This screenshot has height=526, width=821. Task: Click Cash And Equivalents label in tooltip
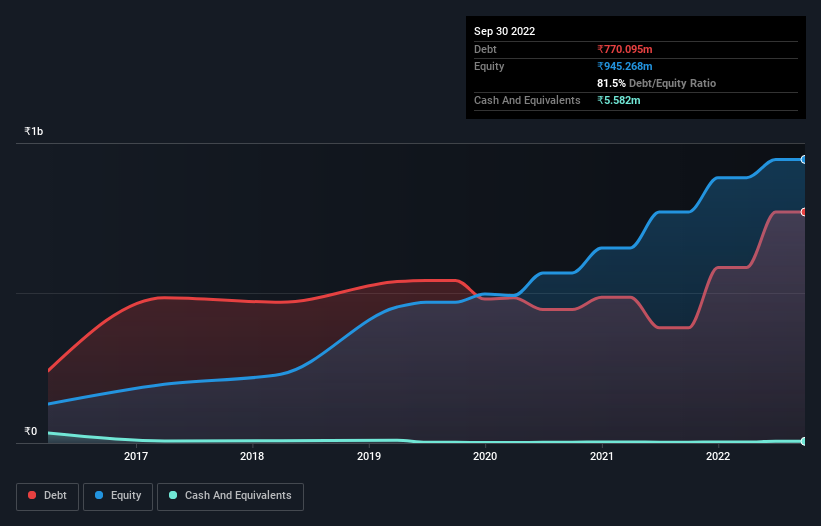[x=527, y=100]
